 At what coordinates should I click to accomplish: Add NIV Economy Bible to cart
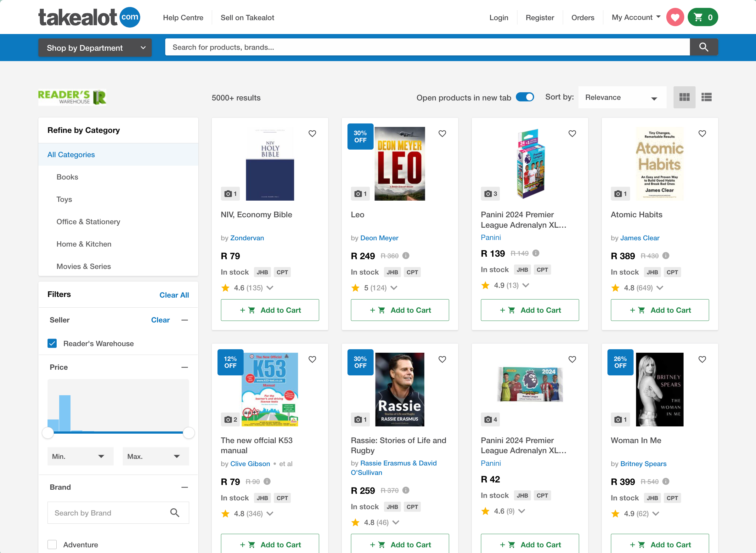[270, 310]
